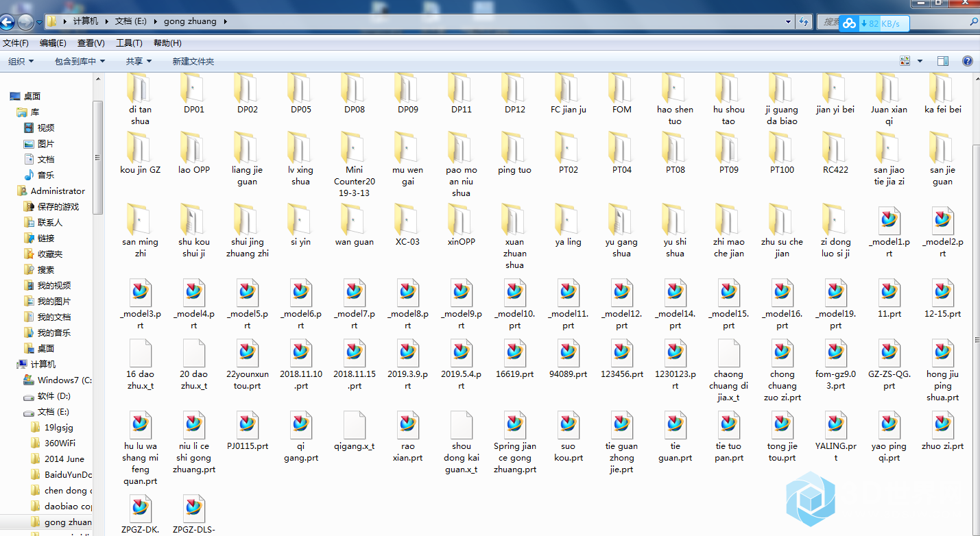980x536 pixels.
Task: Select 360WiFi folder in tree
Action: coord(60,443)
